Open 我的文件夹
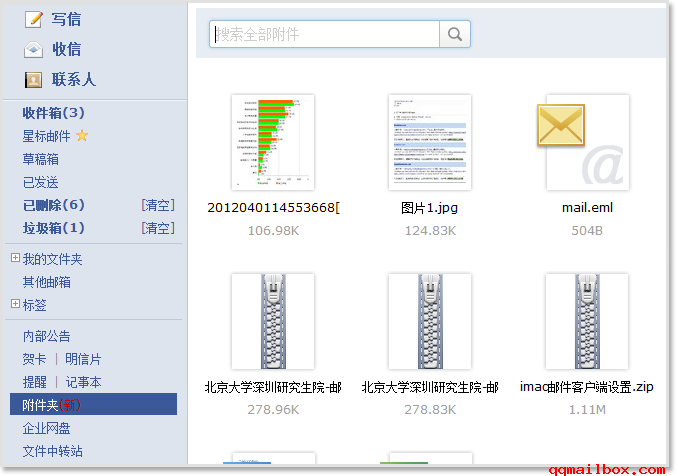Viewport: 678px width, 476px height. tap(52, 259)
